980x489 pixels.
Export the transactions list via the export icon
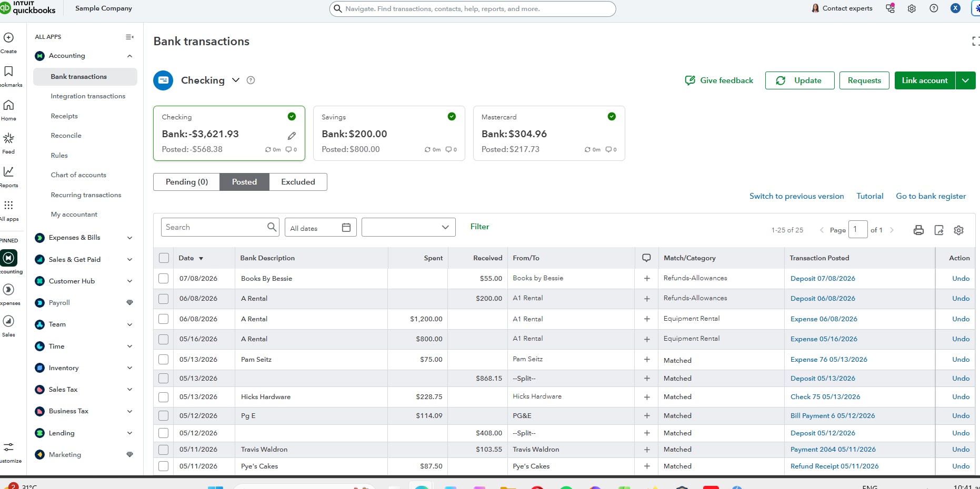point(939,230)
